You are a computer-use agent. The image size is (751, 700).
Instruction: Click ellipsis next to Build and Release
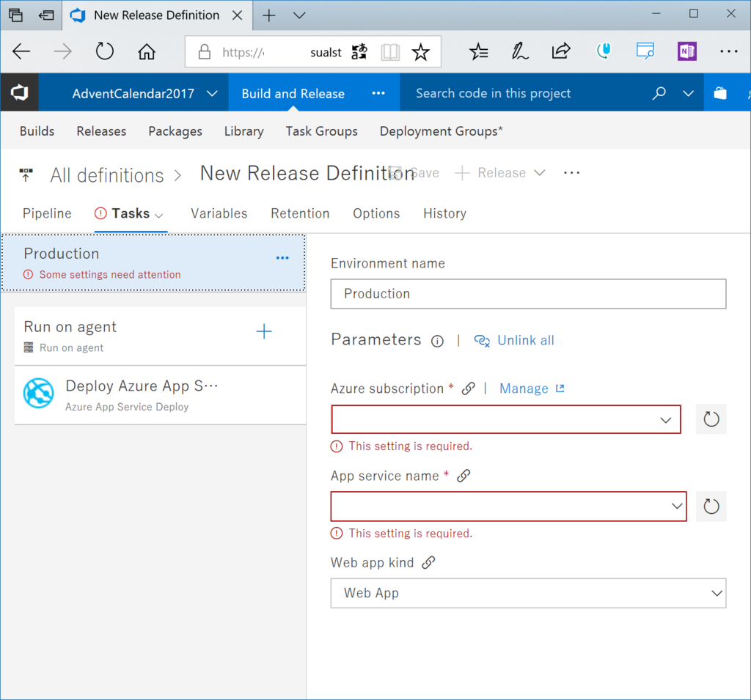[378, 93]
